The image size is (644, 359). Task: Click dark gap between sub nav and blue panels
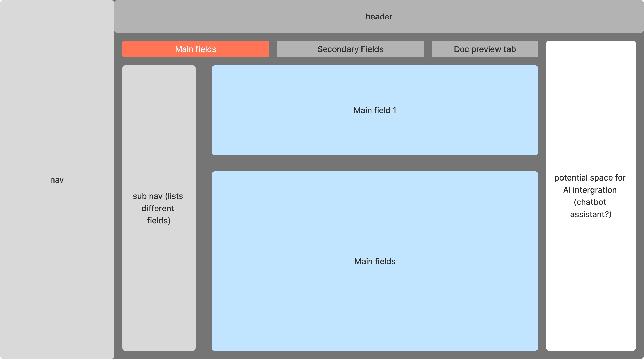204,208
